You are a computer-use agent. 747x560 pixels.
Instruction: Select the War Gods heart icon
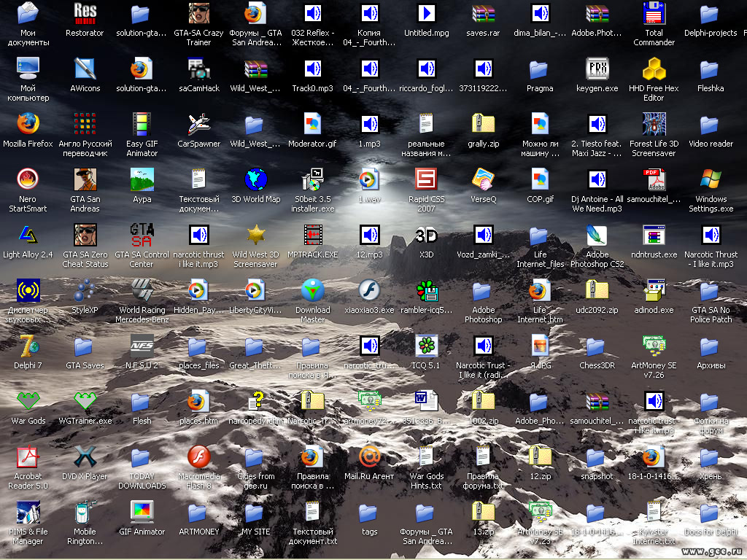(x=28, y=401)
